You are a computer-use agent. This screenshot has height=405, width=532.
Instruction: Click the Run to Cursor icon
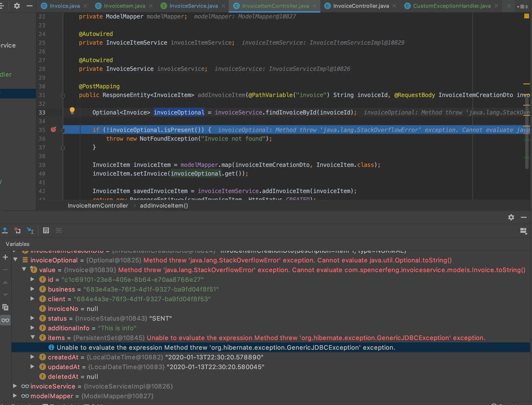(30, 230)
